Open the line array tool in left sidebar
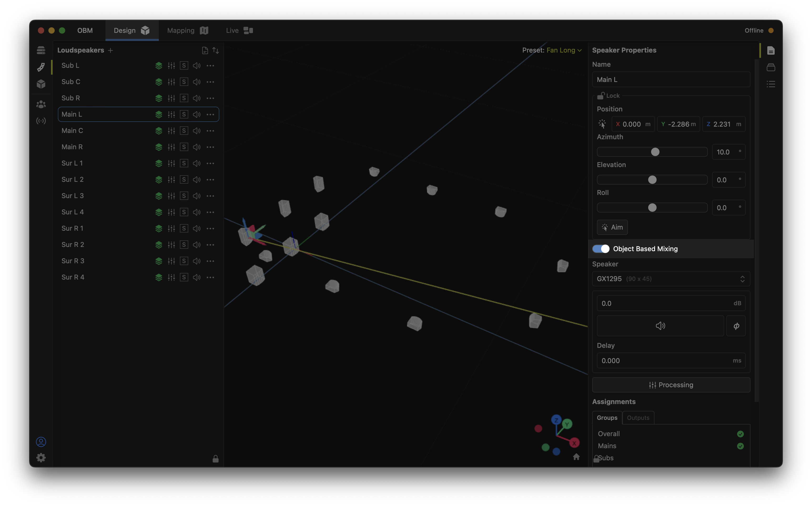This screenshot has height=506, width=812. [x=41, y=67]
